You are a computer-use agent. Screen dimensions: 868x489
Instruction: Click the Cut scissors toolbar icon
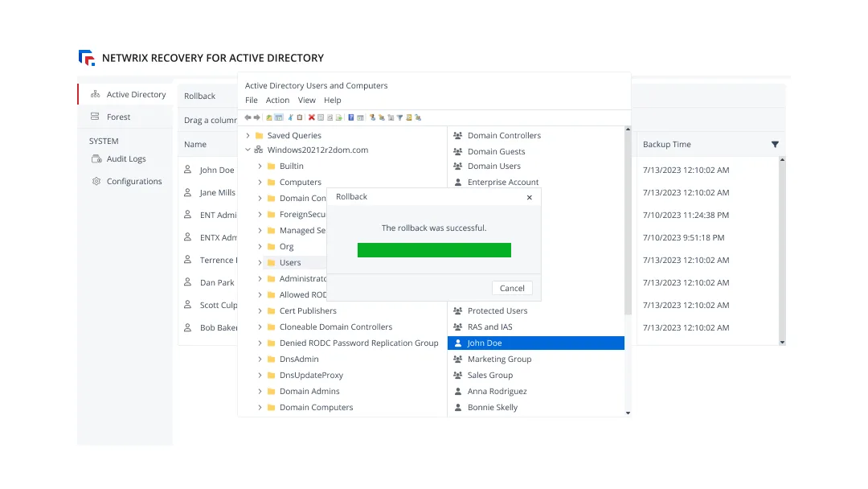(291, 117)
